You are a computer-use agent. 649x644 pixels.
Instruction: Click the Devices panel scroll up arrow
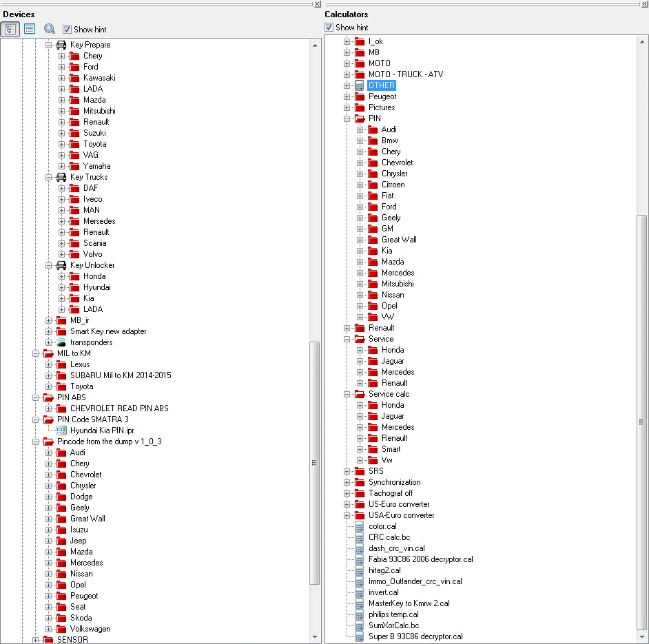(315, 45)
